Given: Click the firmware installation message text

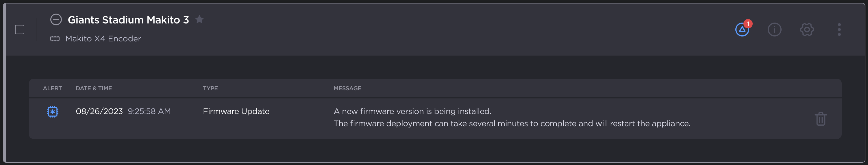Looking at the screenshot, I should tap(412, 111).
